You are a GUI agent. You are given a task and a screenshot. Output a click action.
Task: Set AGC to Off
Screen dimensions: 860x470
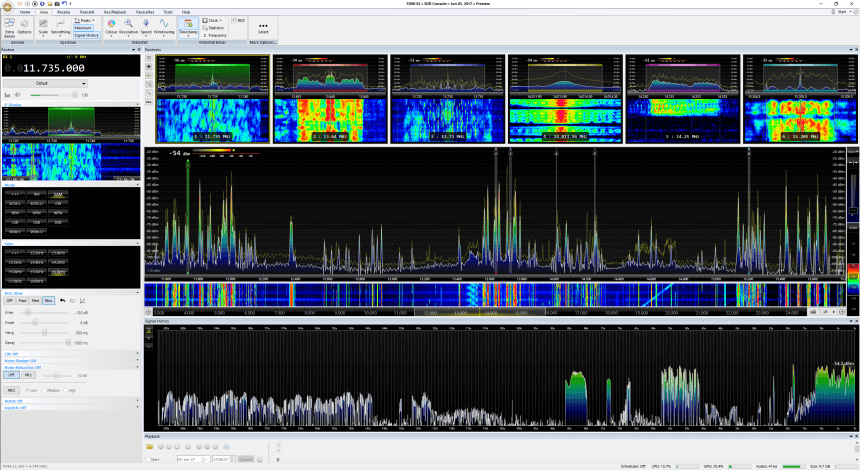click(9, 301)
